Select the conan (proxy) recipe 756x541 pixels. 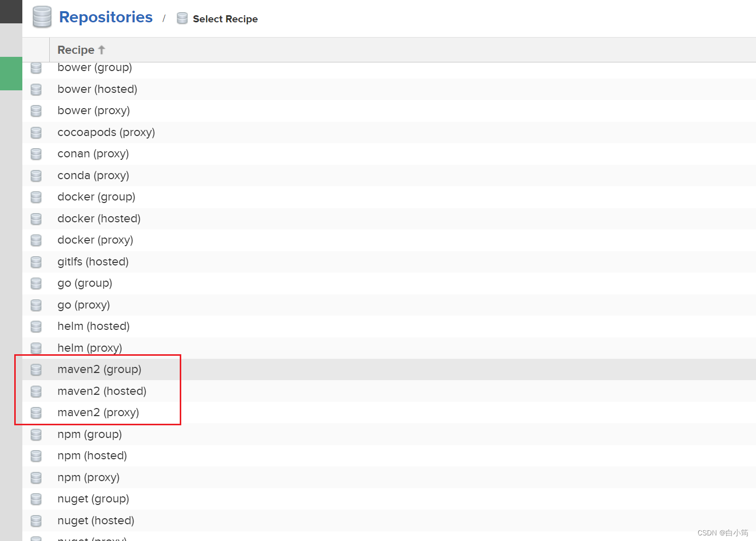[389, 154]
